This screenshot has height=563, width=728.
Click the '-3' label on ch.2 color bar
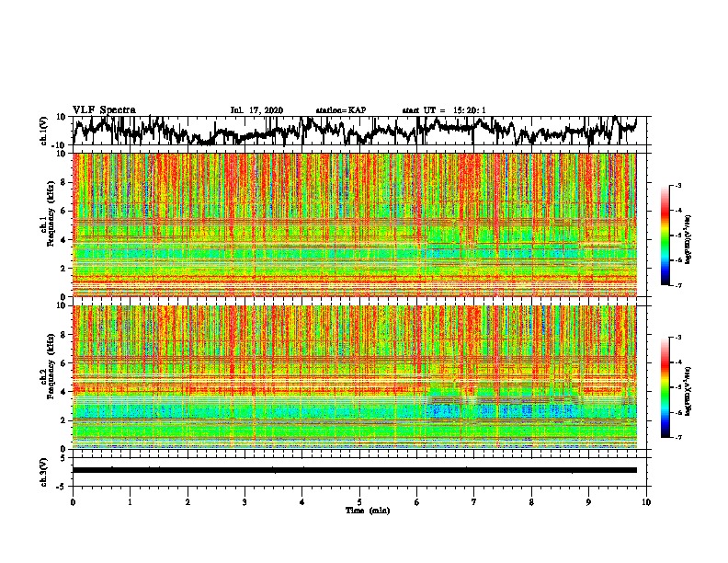[x=678, y=338]
